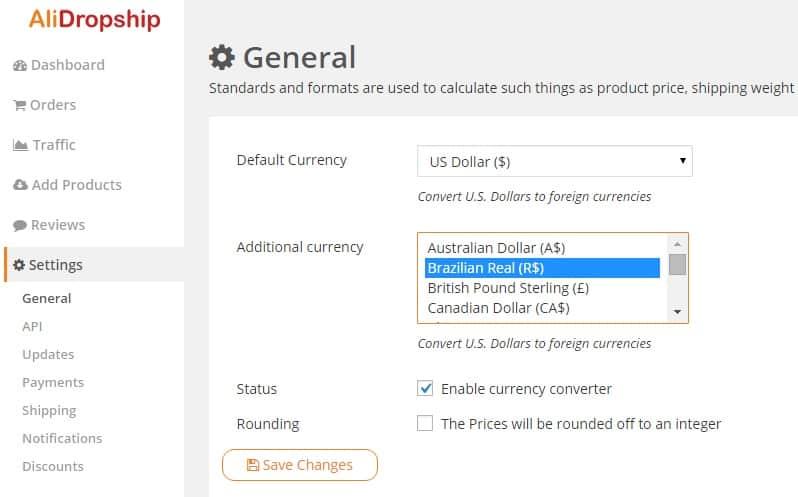Screen dimensions: 798x497
Task: Click the Dashboard gauge icon
Action: (x=20, y=66)
